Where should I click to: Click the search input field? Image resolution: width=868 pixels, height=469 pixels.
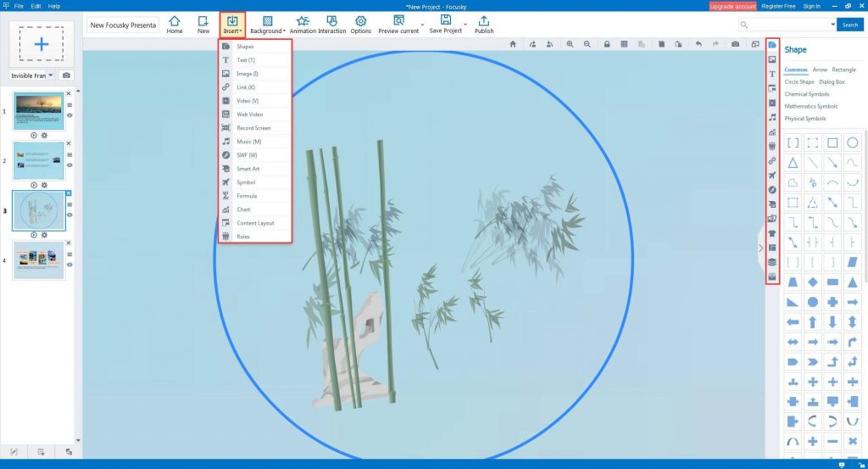pyautogui.click(x=785, y=25)
